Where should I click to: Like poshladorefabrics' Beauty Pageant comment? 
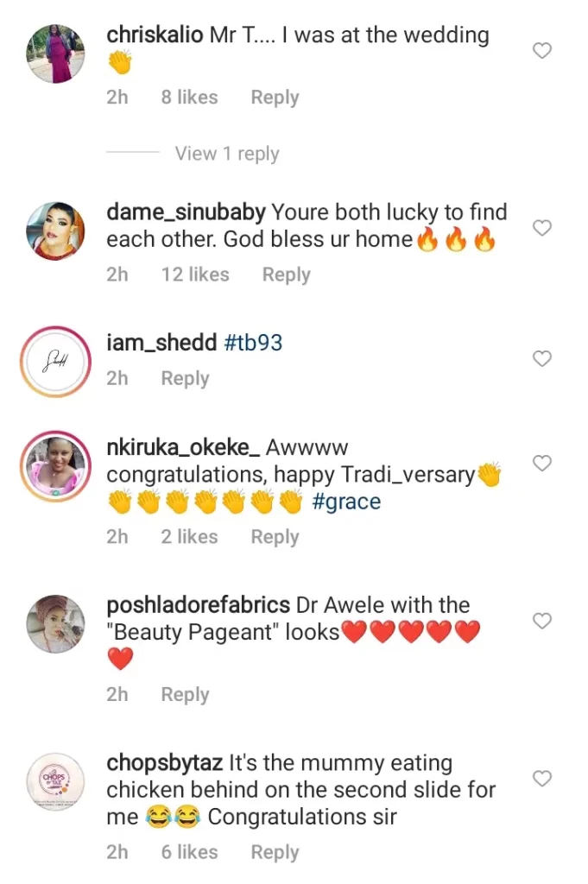(541, 622)
